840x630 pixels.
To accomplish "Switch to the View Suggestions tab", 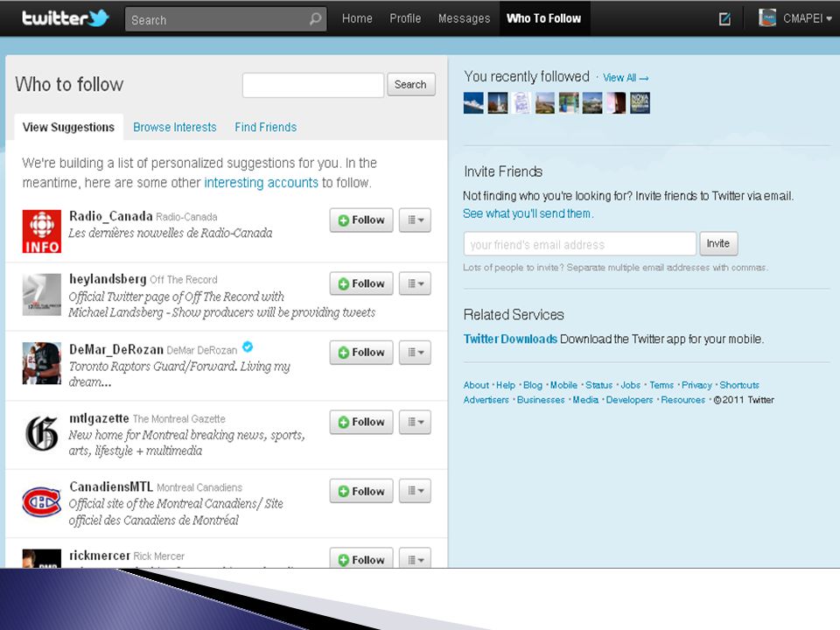I will [x=68, y=128].
